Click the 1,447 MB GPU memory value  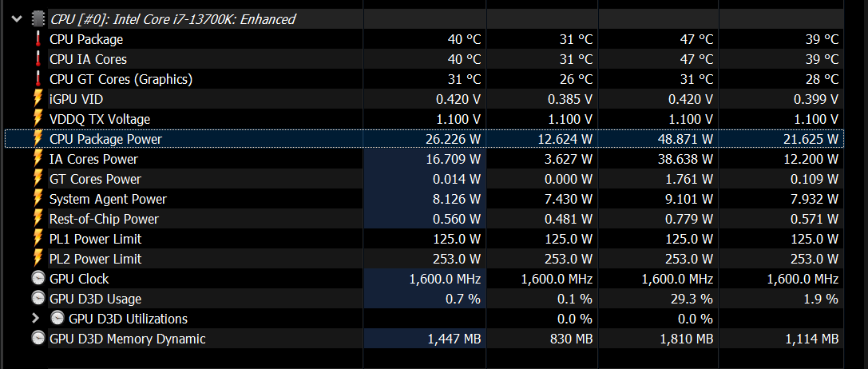pos(454,339)
